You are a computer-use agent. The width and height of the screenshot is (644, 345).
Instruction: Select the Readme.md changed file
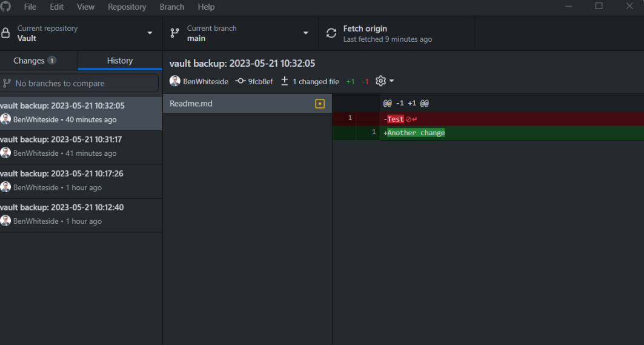point(247,104)
